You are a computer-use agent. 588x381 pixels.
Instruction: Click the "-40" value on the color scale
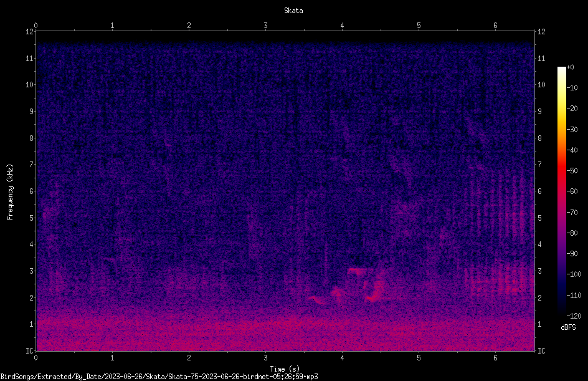[x=572, y=150]
